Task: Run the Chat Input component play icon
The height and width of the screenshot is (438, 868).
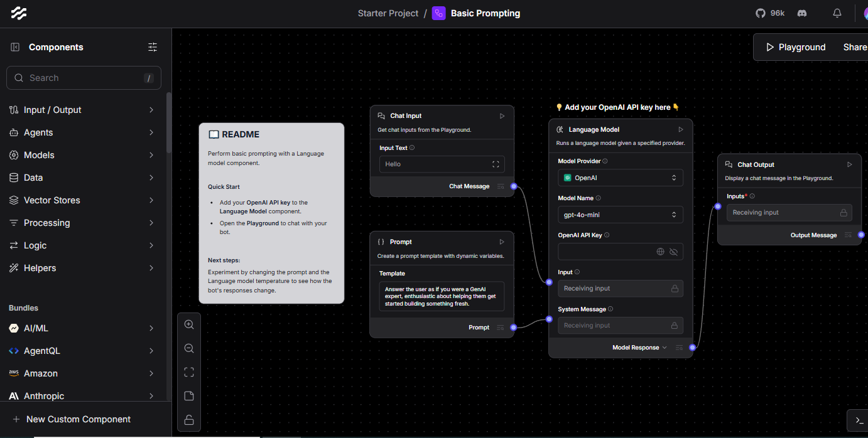Action: (x=501, y=115)
